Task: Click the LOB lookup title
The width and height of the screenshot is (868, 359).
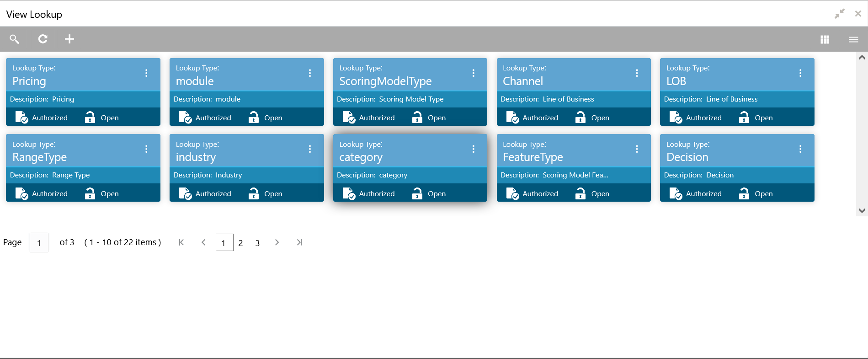Action: point(676,81)
